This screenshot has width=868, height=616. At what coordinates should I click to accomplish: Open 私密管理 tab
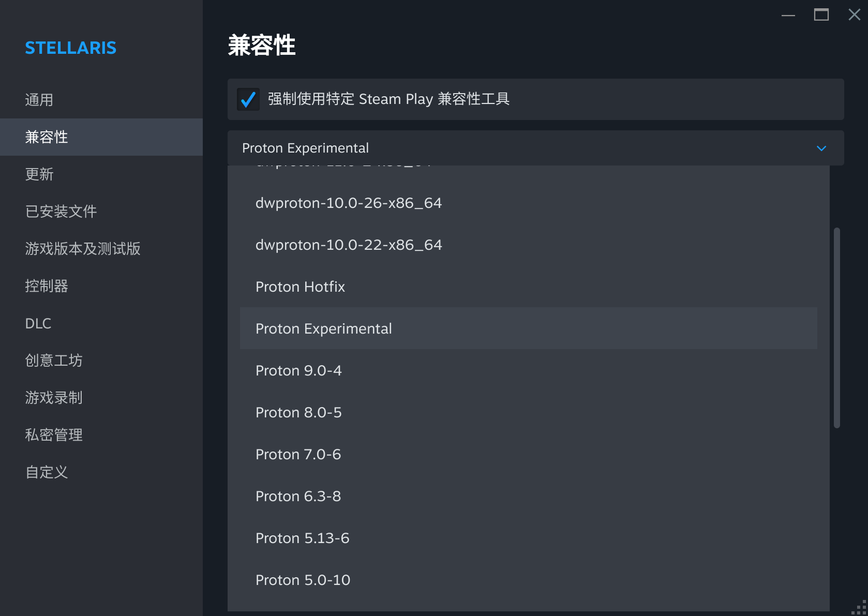pyautogui.click(x=101, y=435)
